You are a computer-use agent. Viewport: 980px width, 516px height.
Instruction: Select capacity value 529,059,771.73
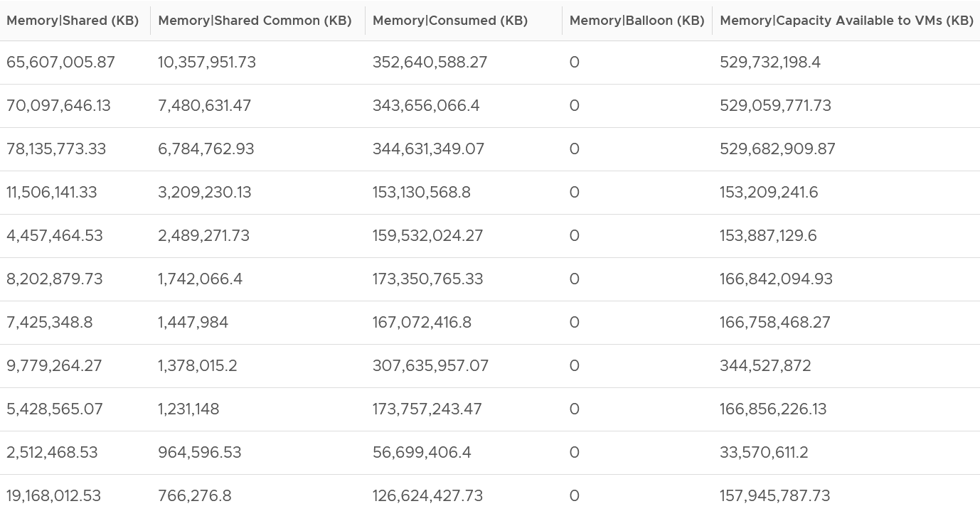coord(775,106)
